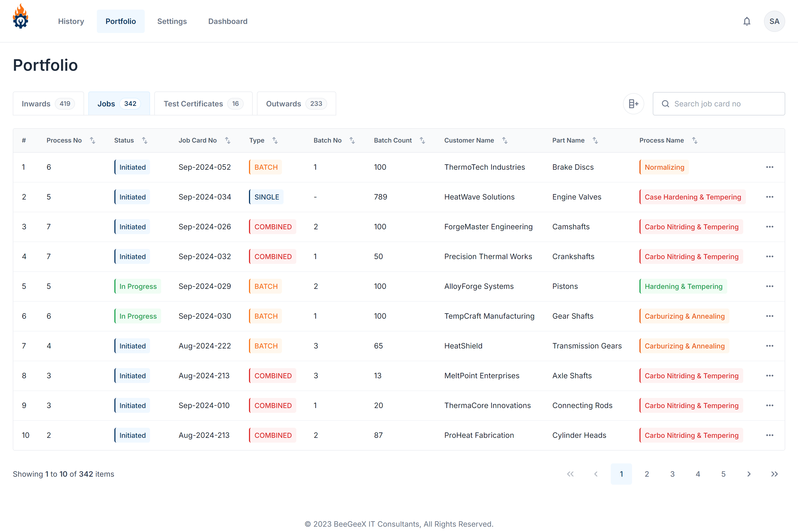Click the Case Hardening & Tempering tag
The image size is (798, 532).
coord(692,197)
